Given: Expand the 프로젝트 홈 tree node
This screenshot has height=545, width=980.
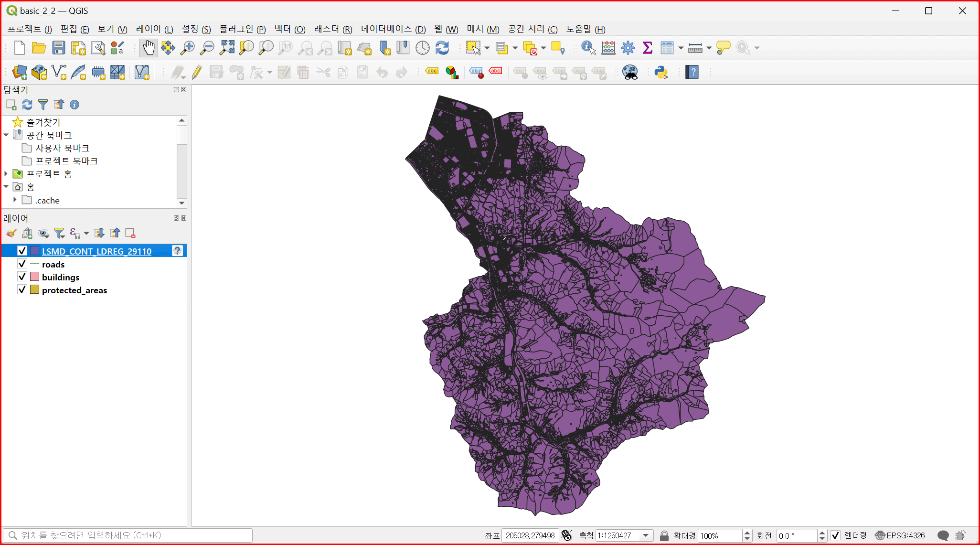Looking at the screenshot, I should pyautogui.click(x=6, y=174).
